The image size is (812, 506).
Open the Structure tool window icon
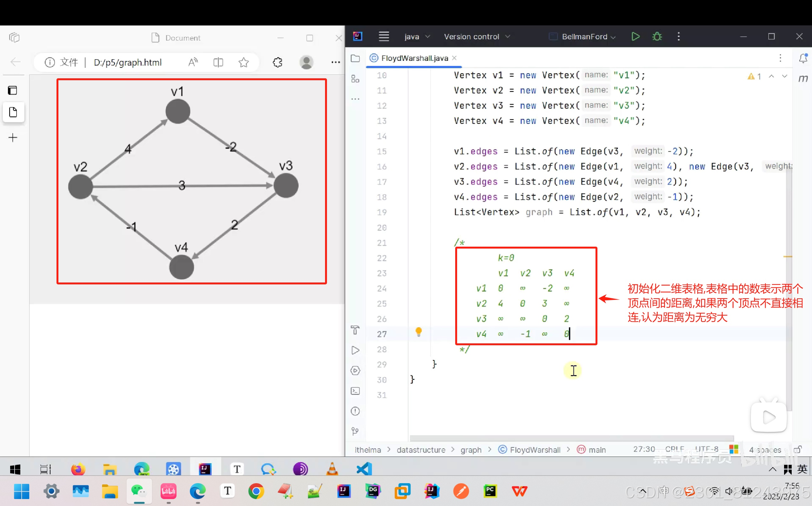355,79
